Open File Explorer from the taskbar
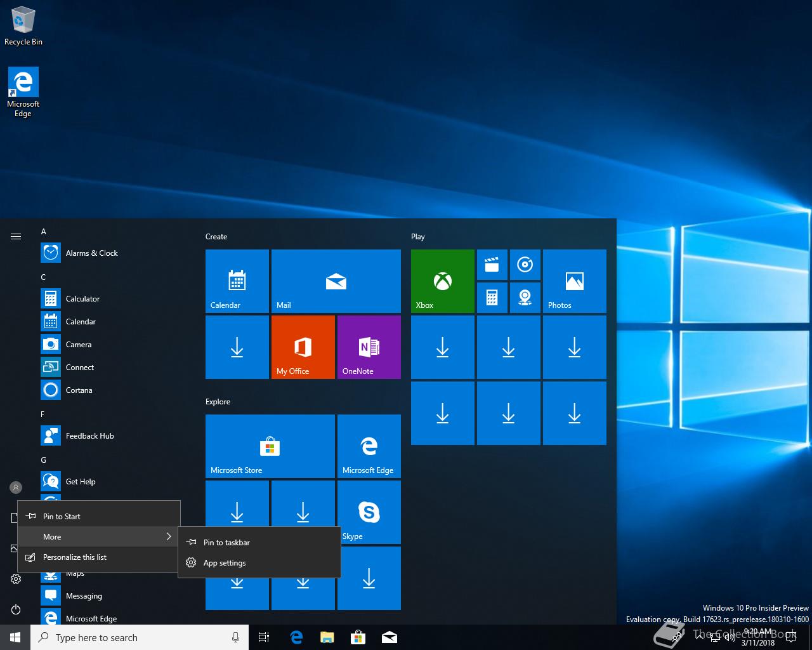This screenshot has height=650, width=812. (x=327, y=637)
